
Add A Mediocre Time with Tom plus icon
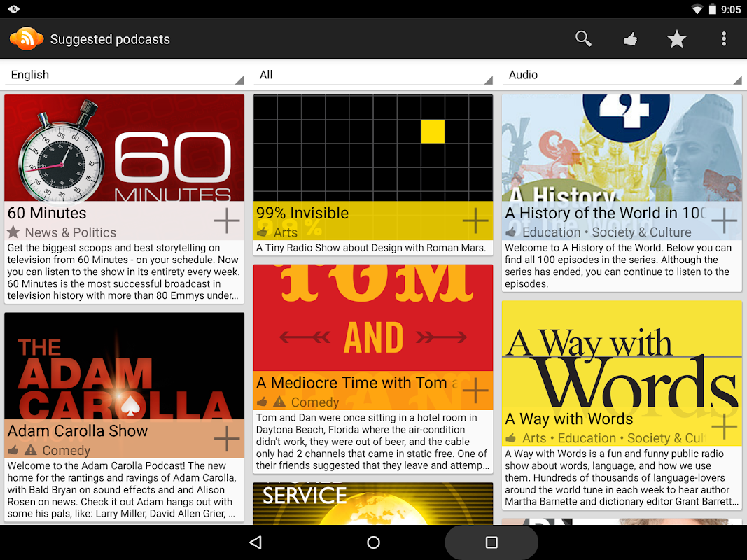(x=475, y=391)
